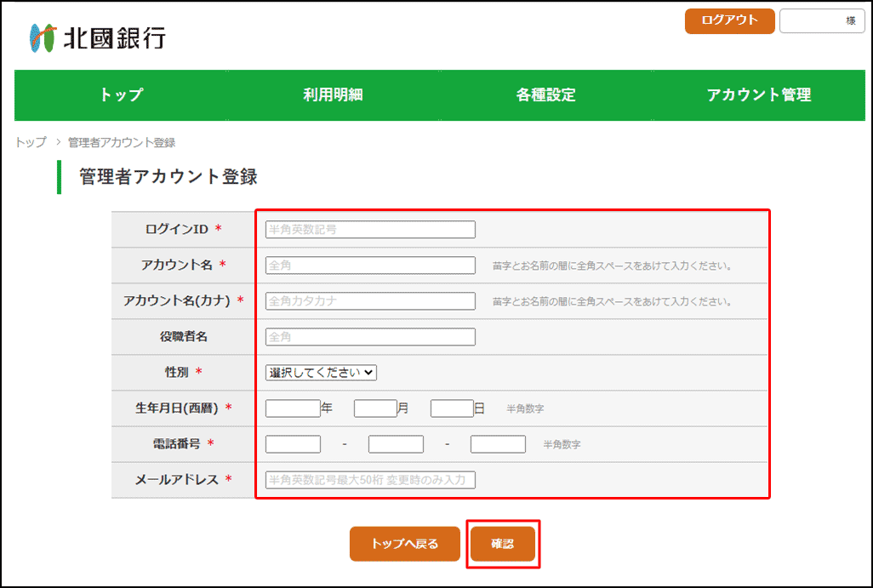Open the トップ navigation menu
This screenshot has height=588, width=873.
point(122,95)
